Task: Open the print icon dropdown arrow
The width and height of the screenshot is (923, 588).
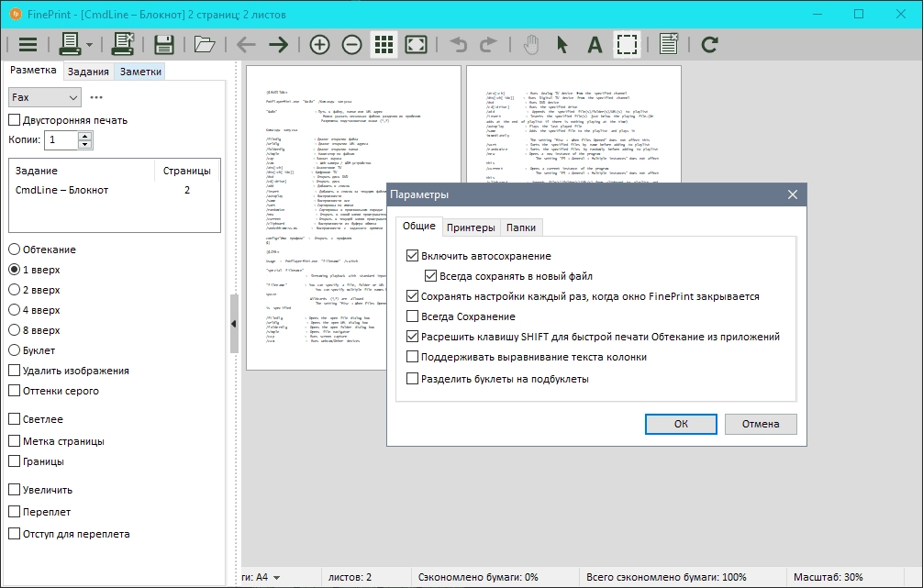Action: (90, 45)
